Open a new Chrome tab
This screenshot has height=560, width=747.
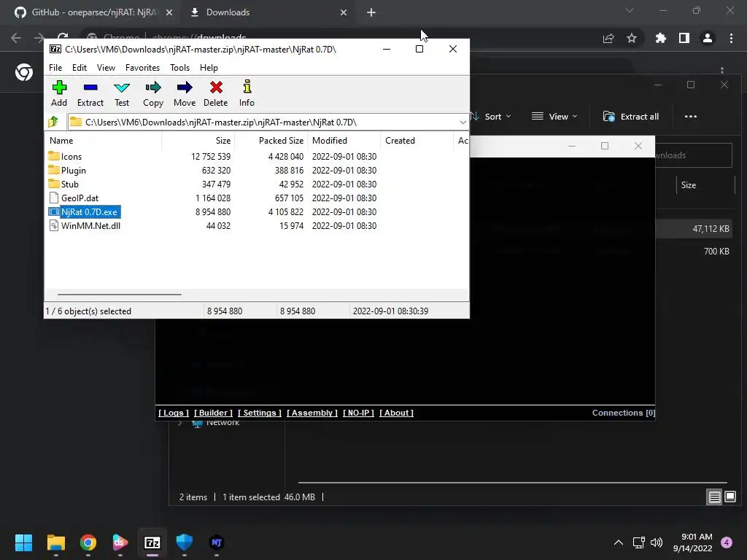(371, 12)
